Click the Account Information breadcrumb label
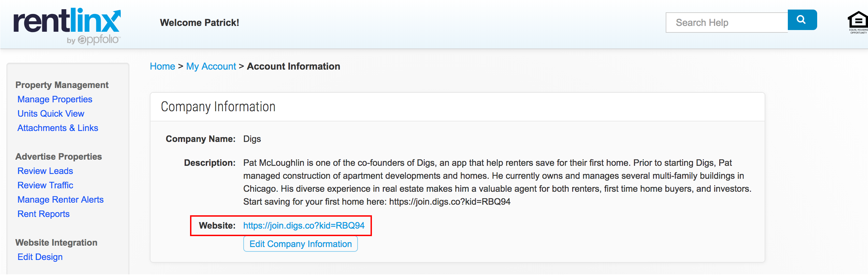This screenshot has height=275, width=868. pos(293,66)
